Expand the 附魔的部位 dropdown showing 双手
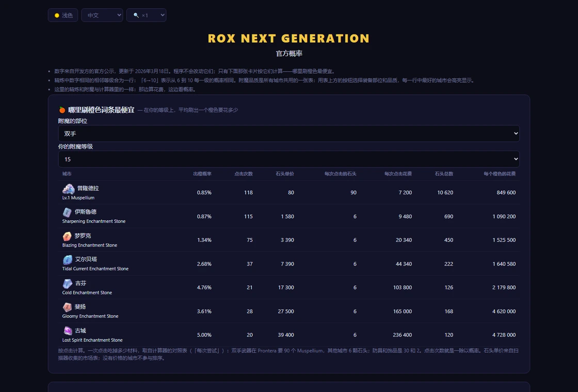This screenshot has height=392, width=578. 289,134
